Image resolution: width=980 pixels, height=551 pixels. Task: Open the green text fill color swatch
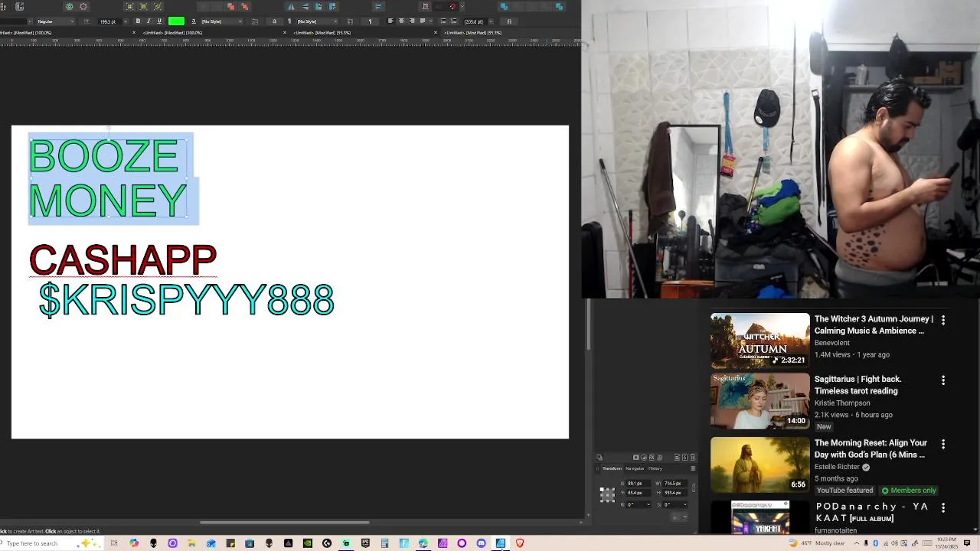pyautogui.click(x=176, y=21)
